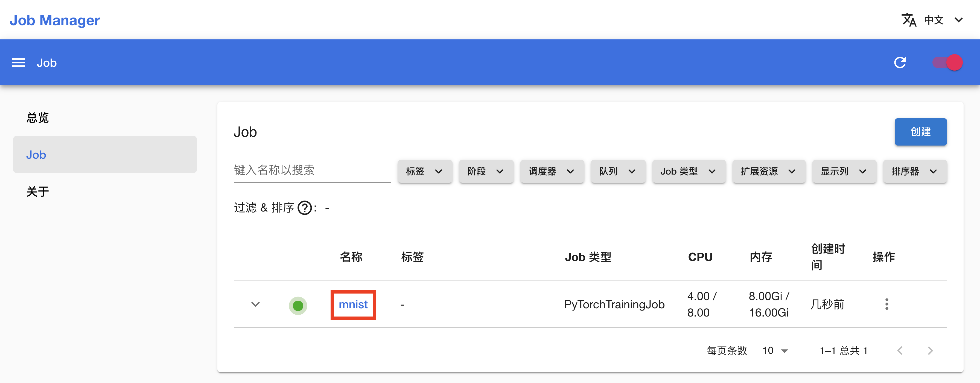Click the green status indicator of mnist

[298, 305]
